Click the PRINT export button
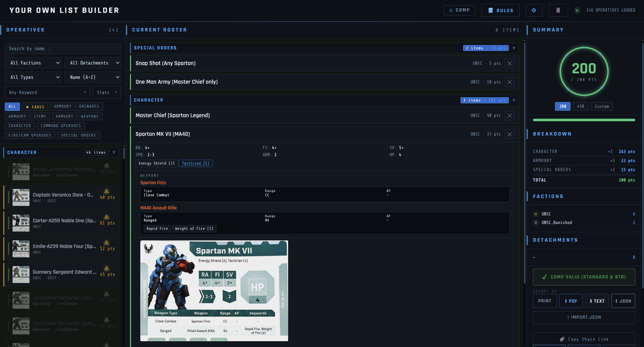The height and width of the screenshot is (347, 644). 545,301
